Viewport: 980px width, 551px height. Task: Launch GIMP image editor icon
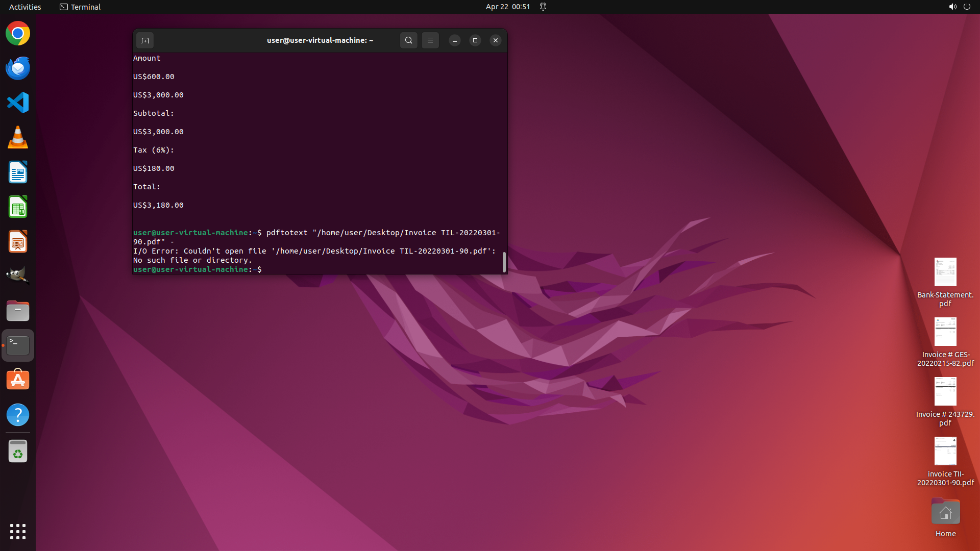click(x=18, y=276)
